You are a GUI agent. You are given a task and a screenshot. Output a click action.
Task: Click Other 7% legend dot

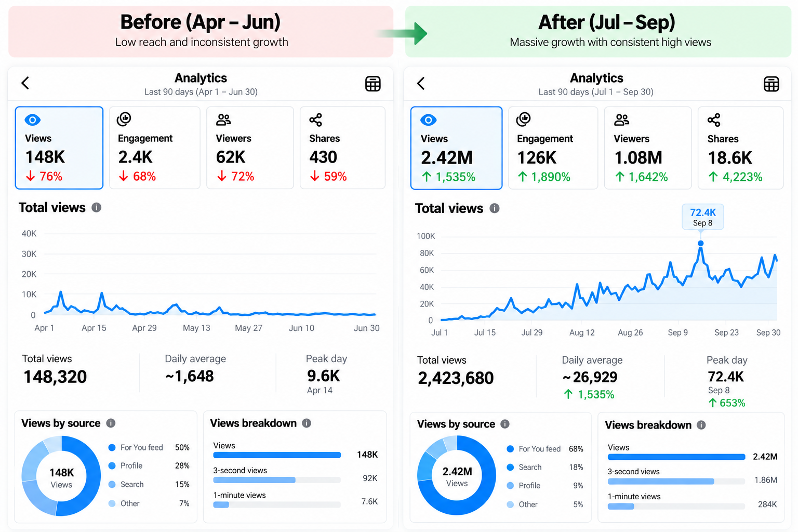[112, 503]
